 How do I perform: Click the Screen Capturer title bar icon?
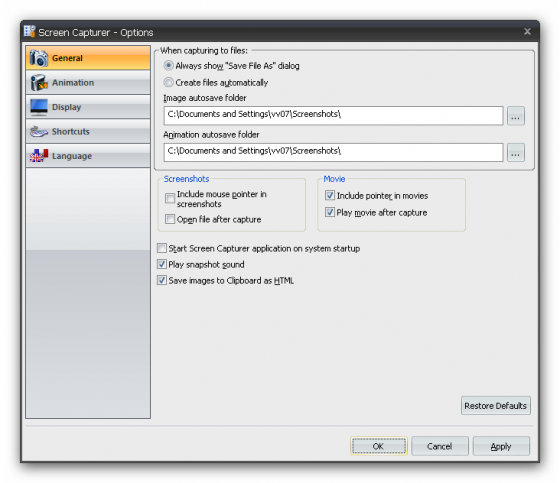click(x=30, y=31)
